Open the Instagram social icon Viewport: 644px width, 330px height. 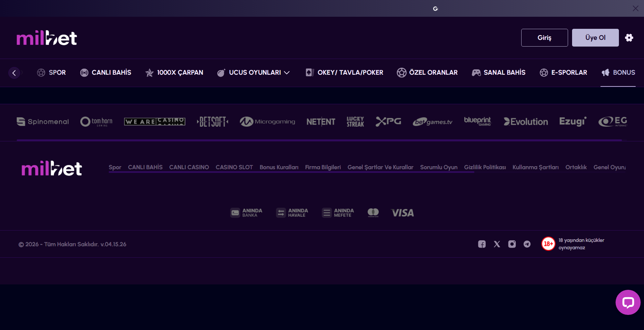[x=512, y=244]
